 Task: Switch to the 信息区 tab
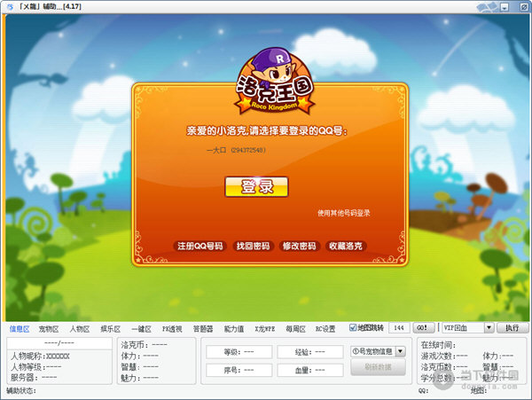coord(20,329)
